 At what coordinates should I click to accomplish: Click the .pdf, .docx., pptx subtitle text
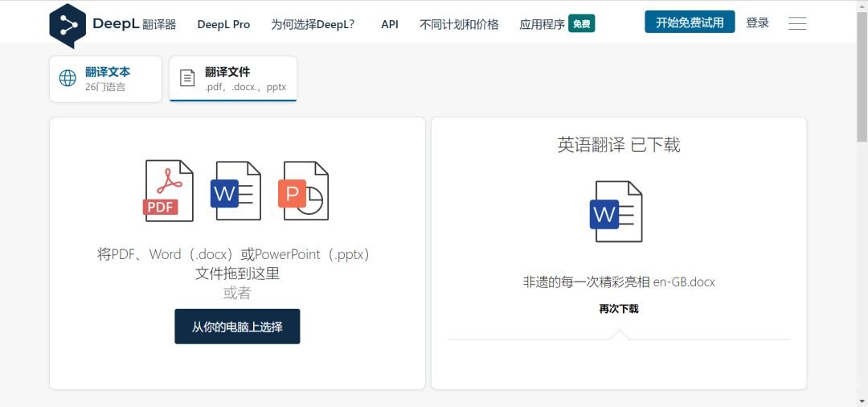click(x=245, y=87)
